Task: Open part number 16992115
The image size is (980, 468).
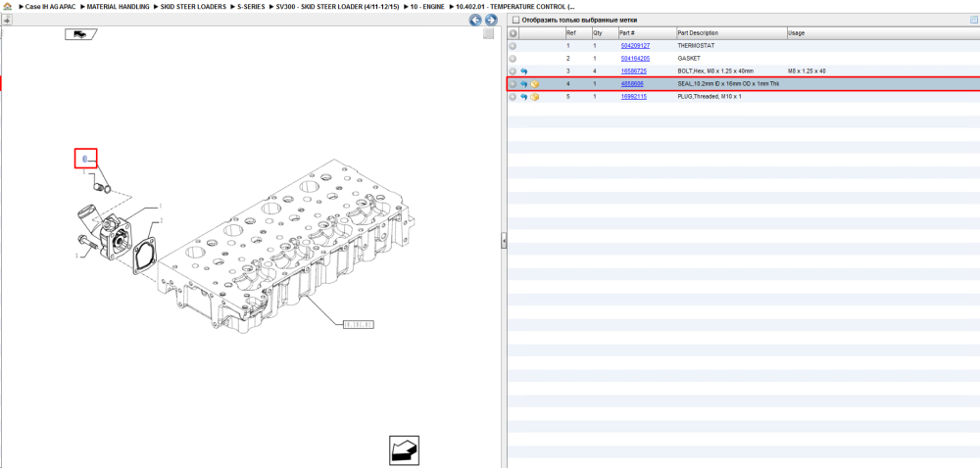Action: (x=634, y=97)
